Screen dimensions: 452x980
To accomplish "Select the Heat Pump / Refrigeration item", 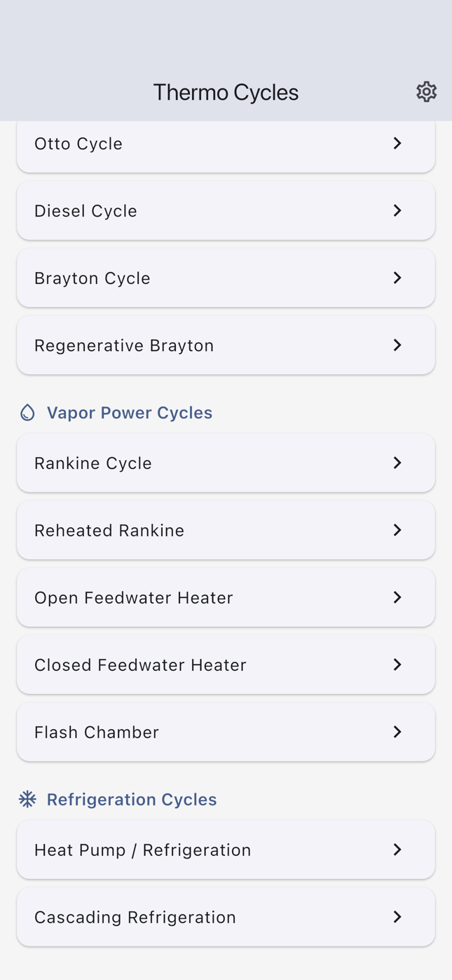I will pyautogui.click(x=143, y=850).
